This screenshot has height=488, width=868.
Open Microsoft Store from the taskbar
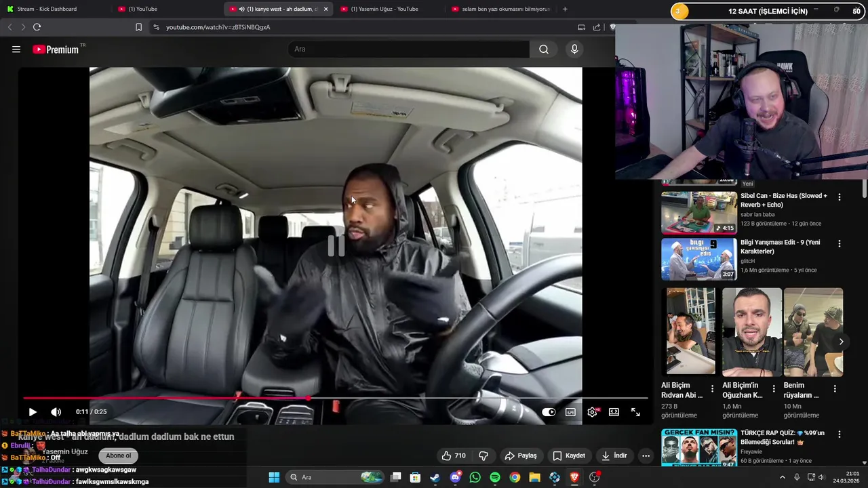(x=415, y=477)
